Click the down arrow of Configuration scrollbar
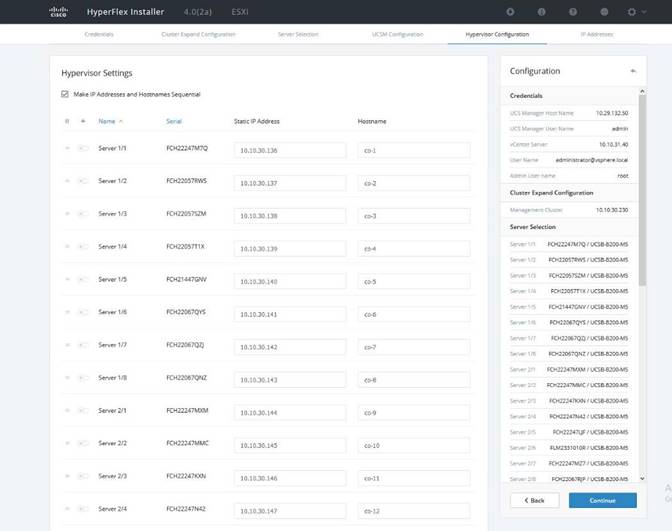 point(642,478)
